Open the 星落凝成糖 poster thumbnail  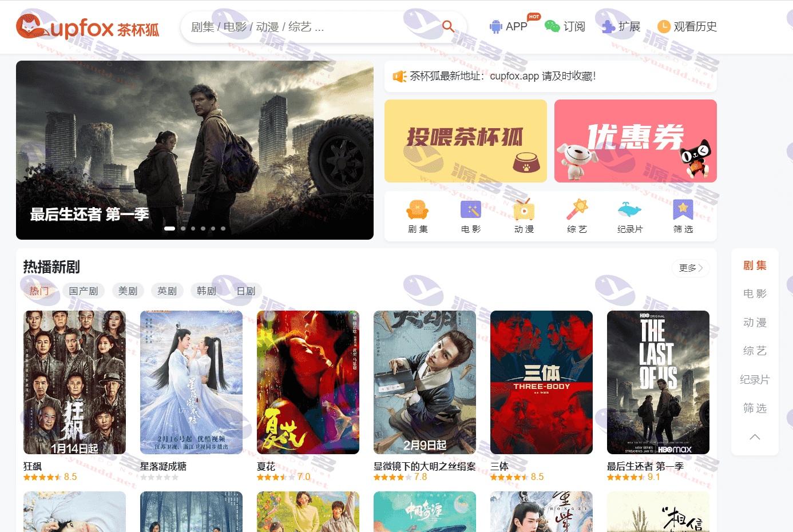tap(191, 382)
